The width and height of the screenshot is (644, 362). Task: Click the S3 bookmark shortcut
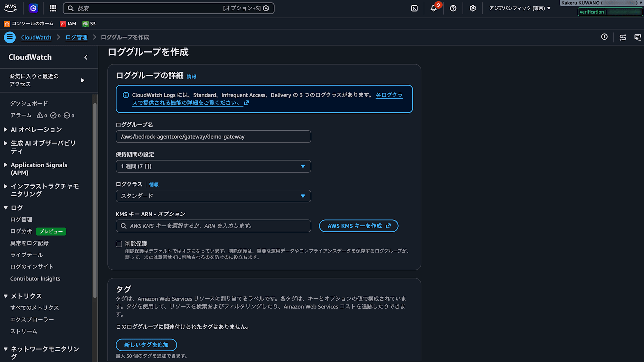coord(89,24)
